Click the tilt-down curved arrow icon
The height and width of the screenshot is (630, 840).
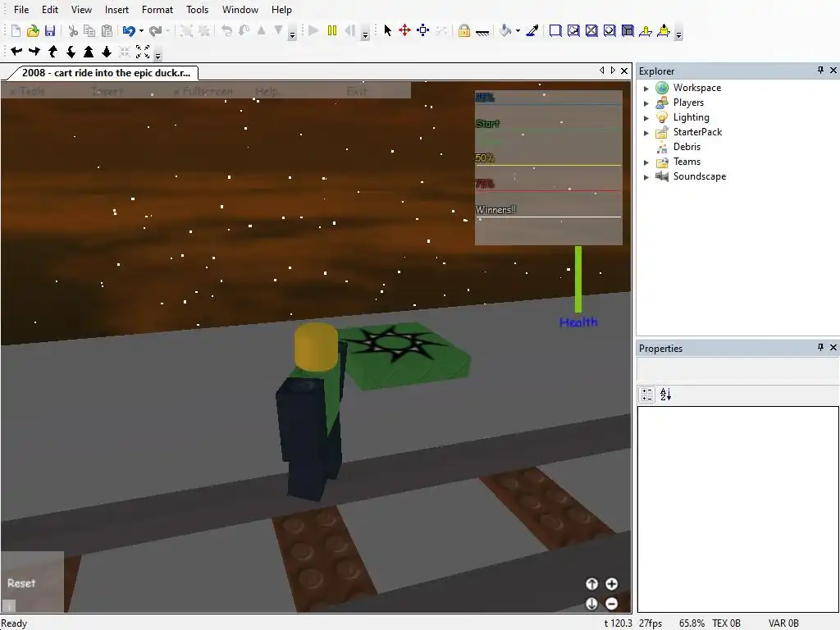pos(71,52)
